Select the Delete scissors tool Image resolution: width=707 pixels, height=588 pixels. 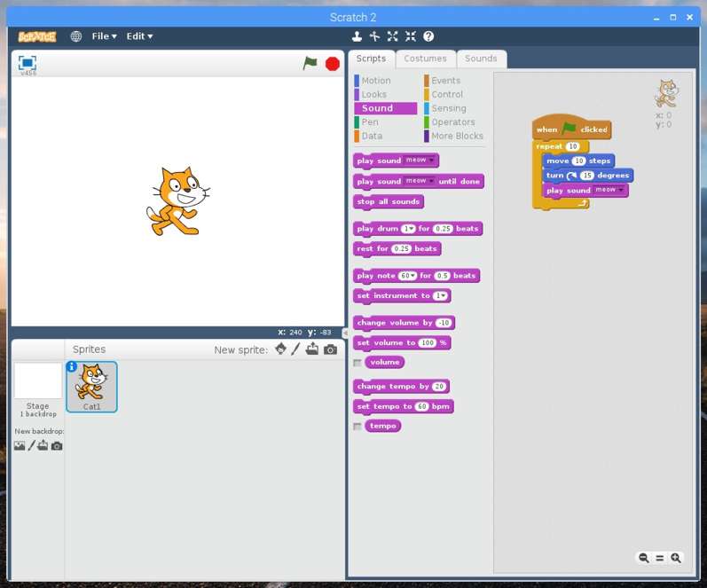click(x=374, y=36)
